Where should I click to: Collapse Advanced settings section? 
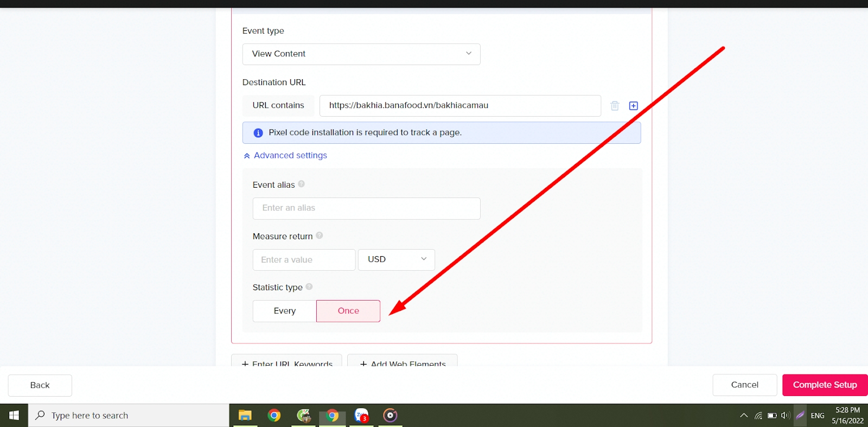[285, 156]
